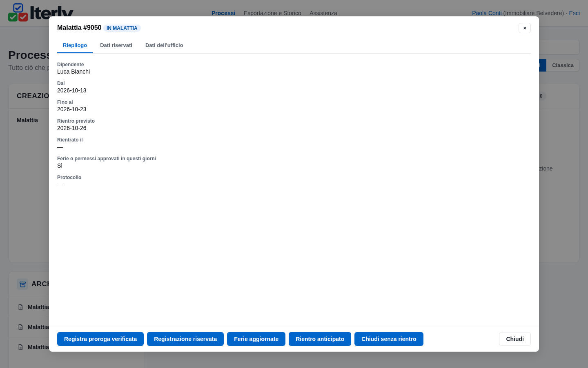Viewport: 588px width, 368px height.
Task: Click Rientro anticipato button
Action: coord(320,339)
